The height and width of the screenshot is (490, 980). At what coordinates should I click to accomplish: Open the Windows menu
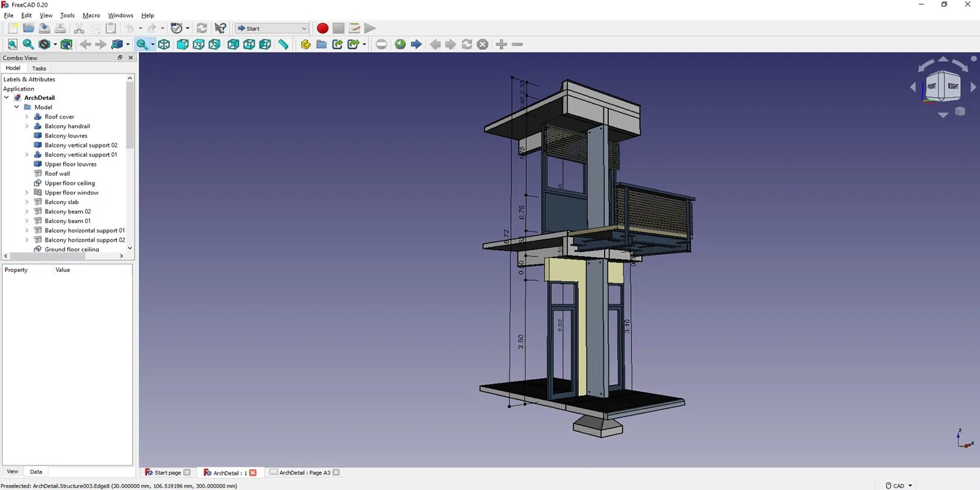(x=121, y=15)
